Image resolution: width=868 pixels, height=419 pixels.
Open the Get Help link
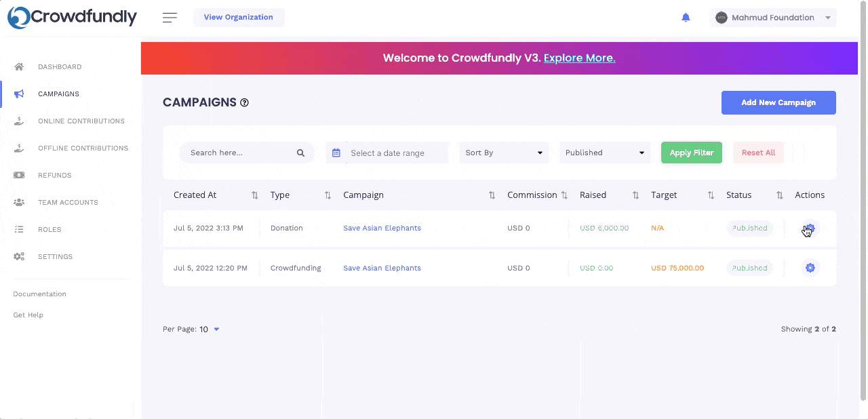point(28,315)
